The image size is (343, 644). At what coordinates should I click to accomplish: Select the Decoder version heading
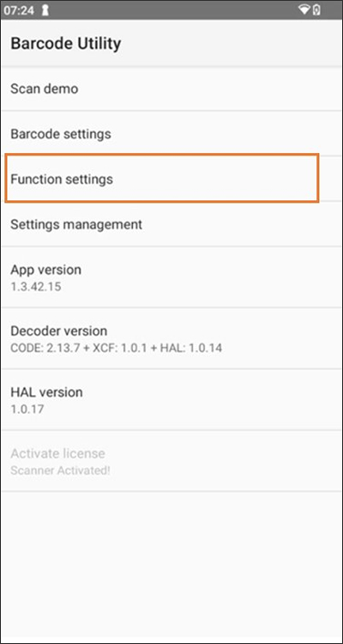click(x=59, y=331)
